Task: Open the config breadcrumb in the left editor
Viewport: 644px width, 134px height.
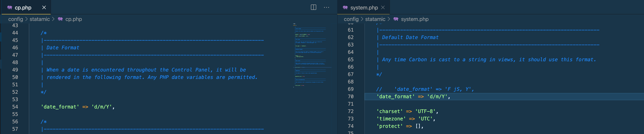Action: point(15,19)
